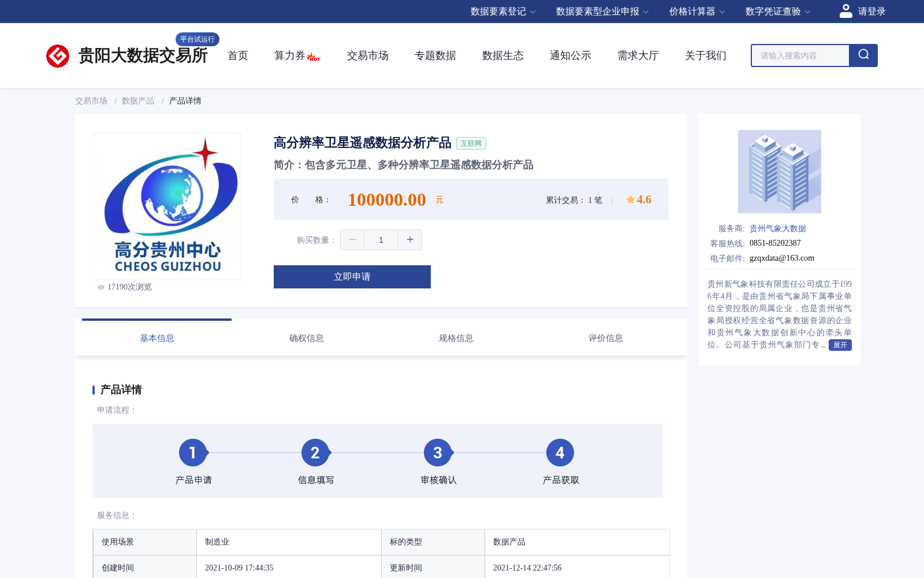The image size is (924, 578).
Task: Open the 首页 menu item
Action: [x=238, y=55]
